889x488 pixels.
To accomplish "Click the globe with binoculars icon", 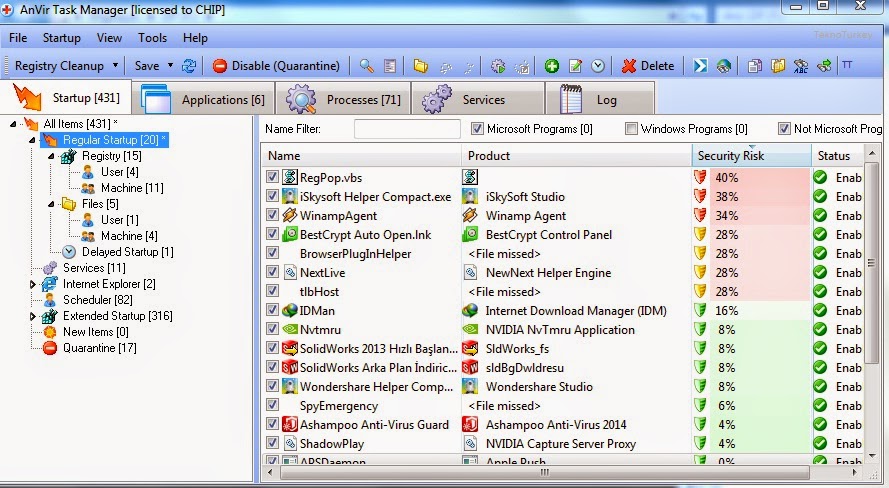I will [723, 66].
